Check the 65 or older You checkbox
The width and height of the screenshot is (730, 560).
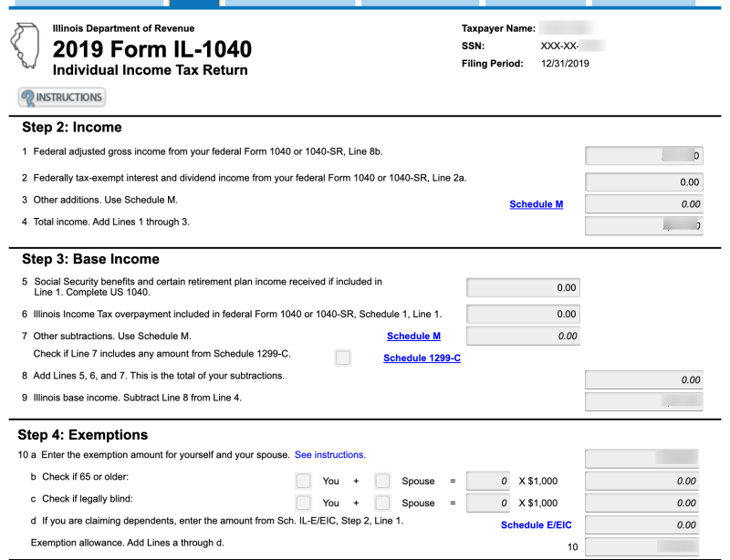[x=304, y=481]
